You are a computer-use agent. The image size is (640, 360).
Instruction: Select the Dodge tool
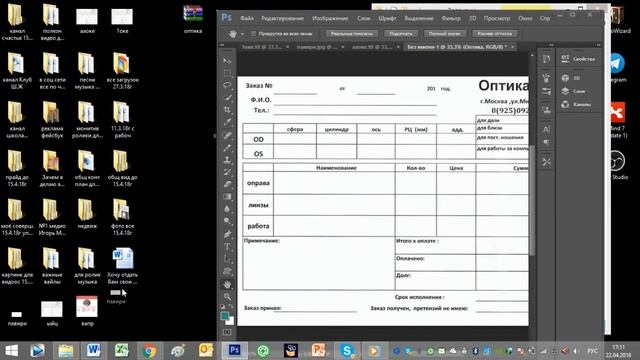pyautogui.click(x=227, y=221)
